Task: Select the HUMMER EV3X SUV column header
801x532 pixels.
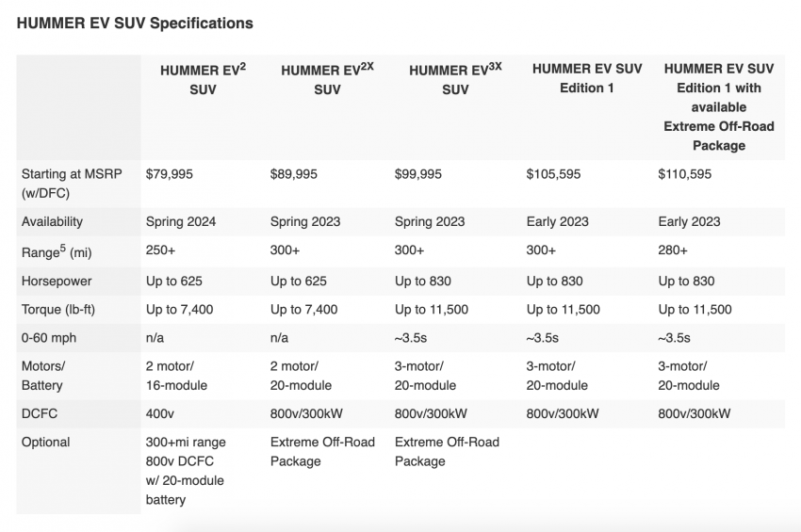Action: (x=455, y=79)
